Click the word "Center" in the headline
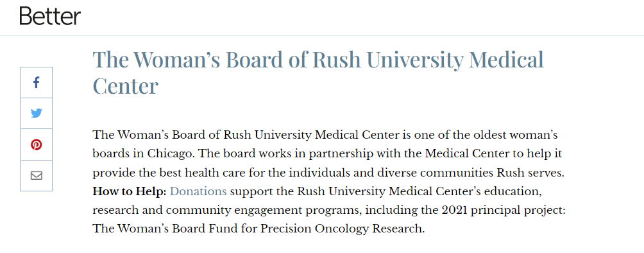The image size is (644, 253). (126, 87)
